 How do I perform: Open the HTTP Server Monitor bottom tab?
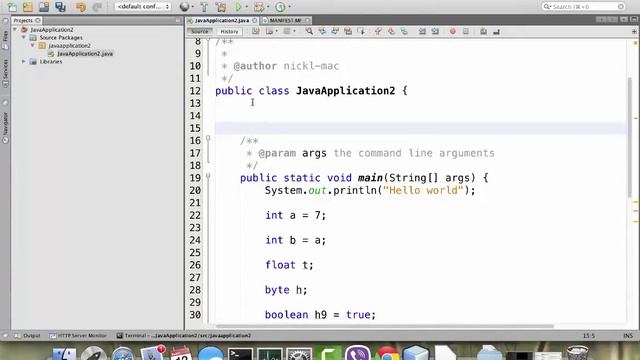click(x=78, y=336)
